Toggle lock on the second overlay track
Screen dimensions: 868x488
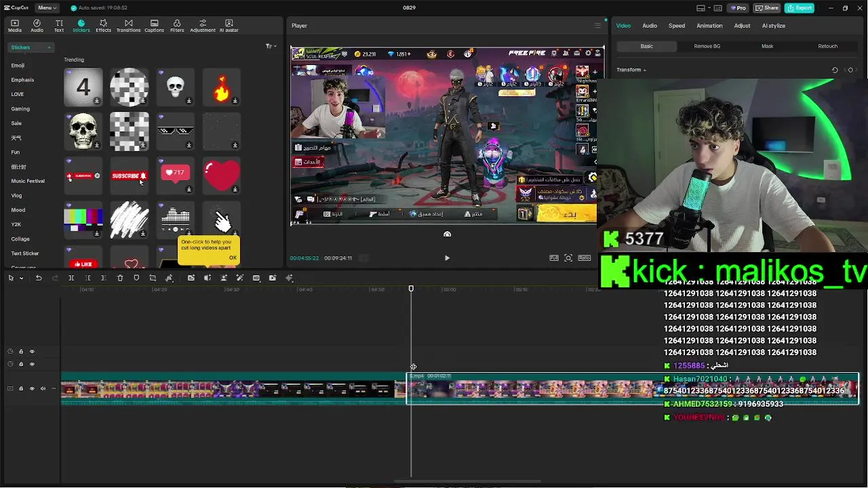(x=21, y=364)
